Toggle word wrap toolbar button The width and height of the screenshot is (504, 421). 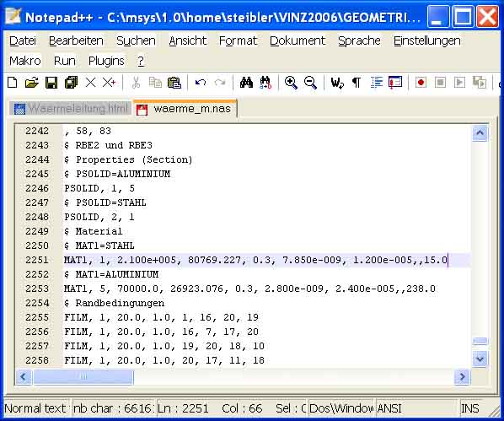(337, 83)
